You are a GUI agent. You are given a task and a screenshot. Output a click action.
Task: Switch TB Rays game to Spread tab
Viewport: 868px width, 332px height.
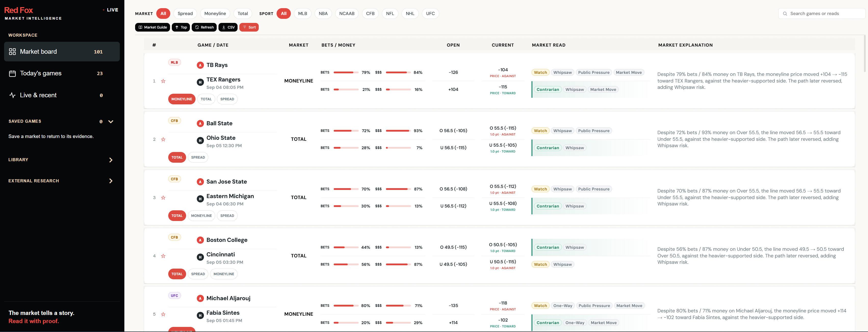coord(227,99)
